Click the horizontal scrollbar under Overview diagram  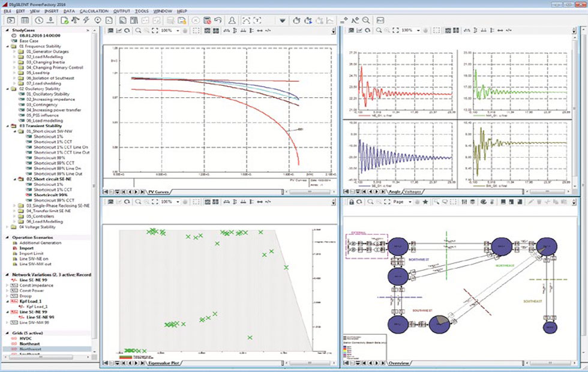click(x=550, y=363)
